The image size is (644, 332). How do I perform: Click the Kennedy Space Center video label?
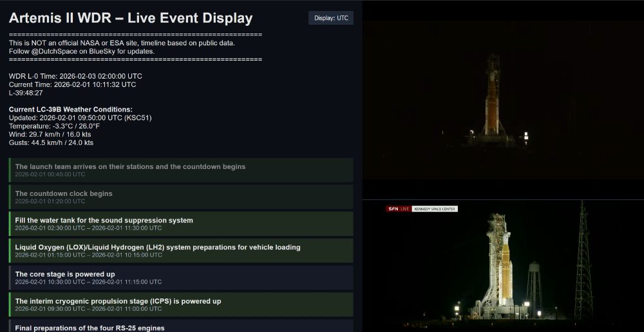tap(434, 209)
